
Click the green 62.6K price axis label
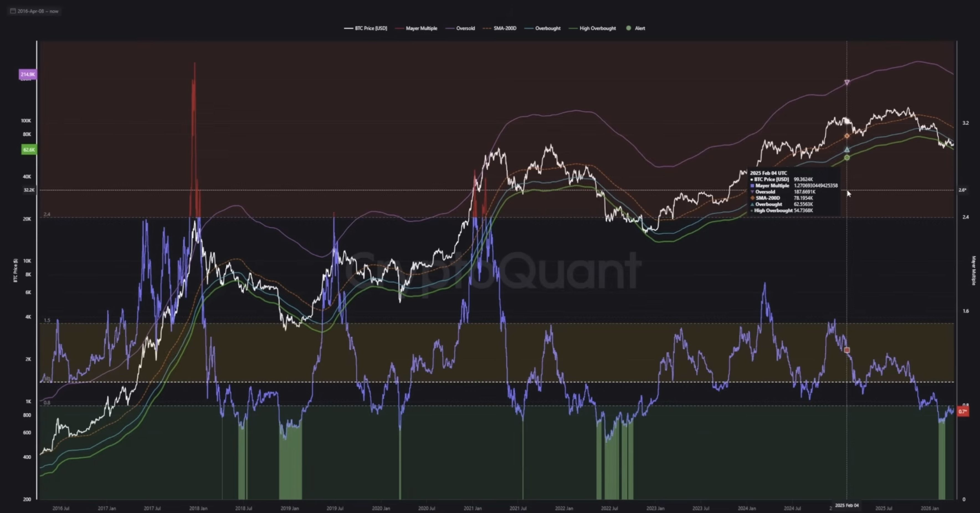click(x=29, y=150)
